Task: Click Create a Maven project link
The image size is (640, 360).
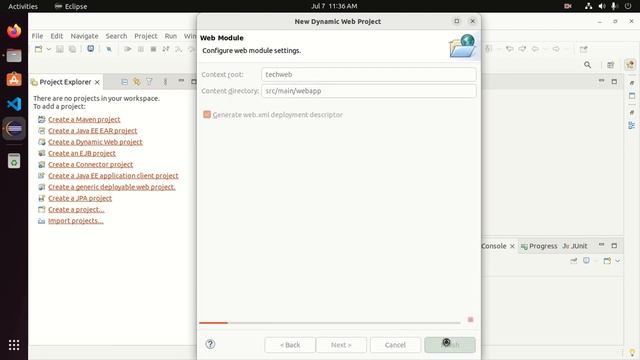Action: 84,120
